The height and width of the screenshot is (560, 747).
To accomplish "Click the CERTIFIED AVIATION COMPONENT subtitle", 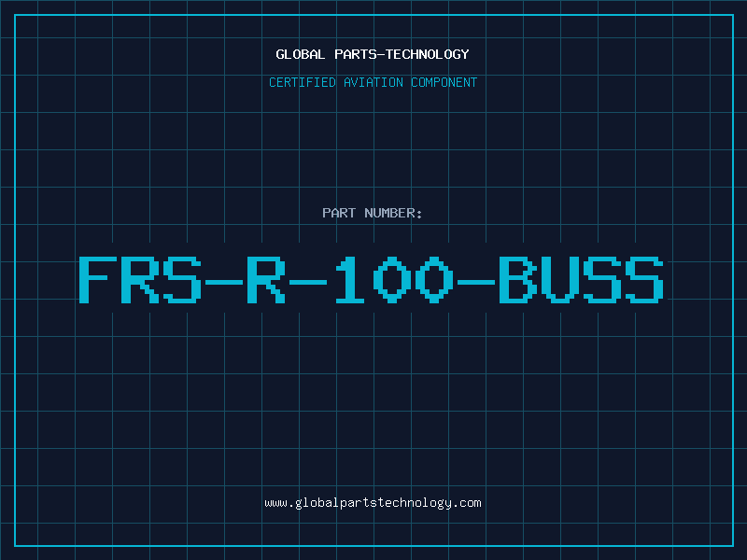I will click(373, 82).
